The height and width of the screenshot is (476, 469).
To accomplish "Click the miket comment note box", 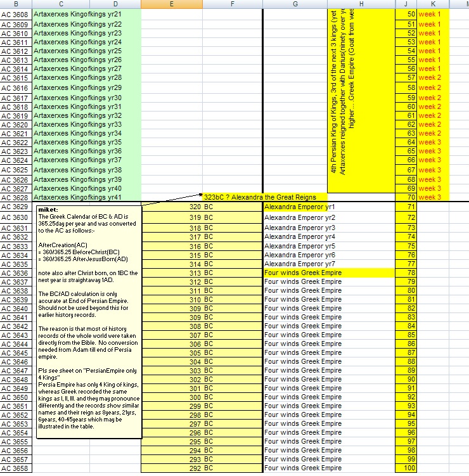I will pyautogui.click(x=89, y=322).
